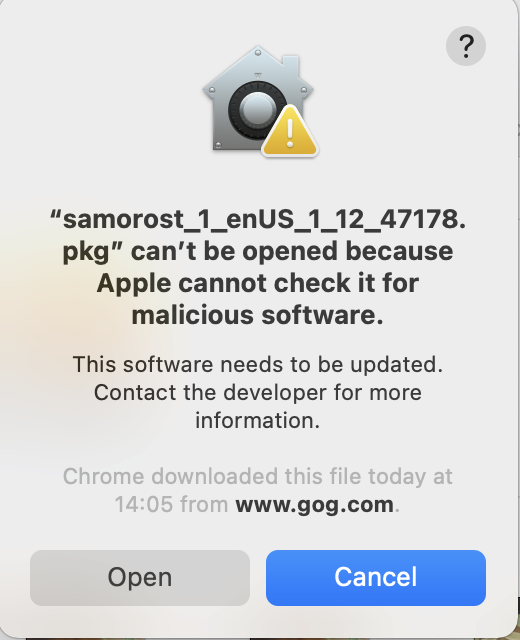Click "Chrome downloaded this file today at" text
Screen dimensions: 520x640
[x=258, y=476]
